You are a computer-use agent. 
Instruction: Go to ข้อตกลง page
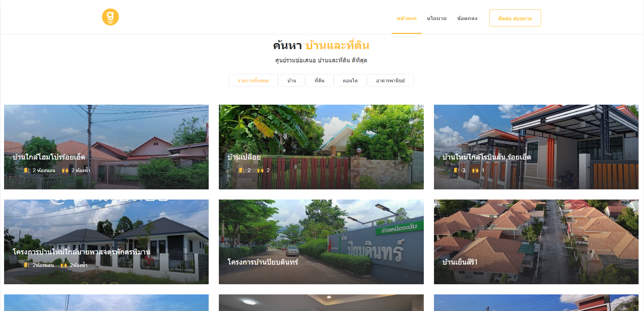467,18
